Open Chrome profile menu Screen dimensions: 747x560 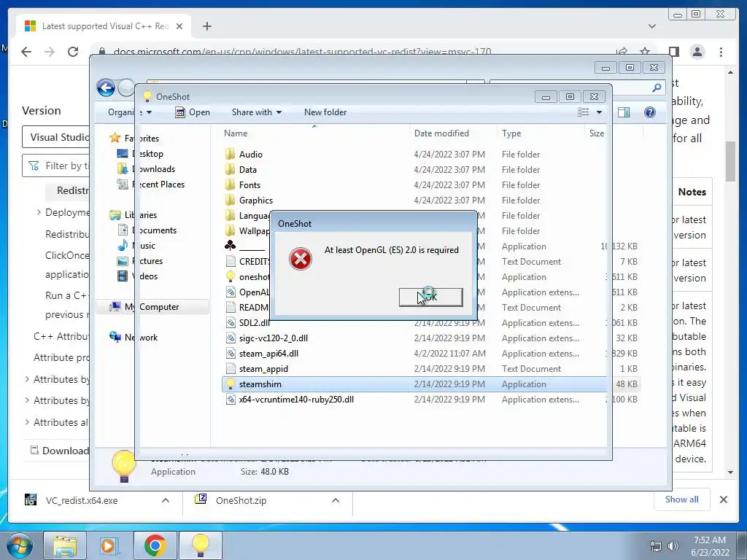pyautogui.click(x=697, y=52)
